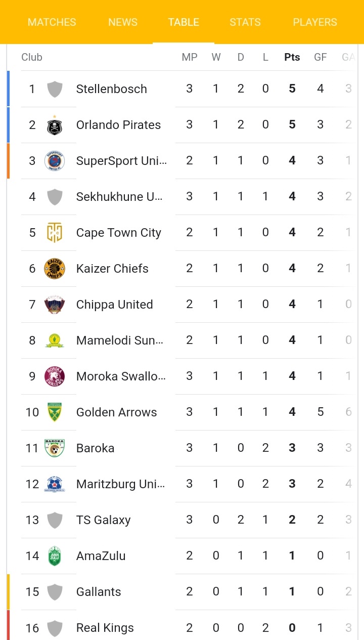The height and width of the screenshot is (640, 364).
Task: Select the Kaizer Chiefs club badge
Action: click(x=55, y=269)
